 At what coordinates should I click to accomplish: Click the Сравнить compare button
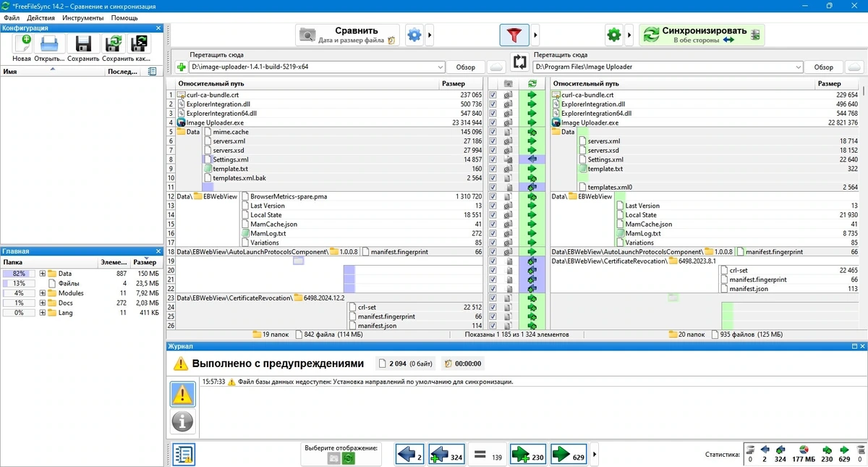[348, 35]
